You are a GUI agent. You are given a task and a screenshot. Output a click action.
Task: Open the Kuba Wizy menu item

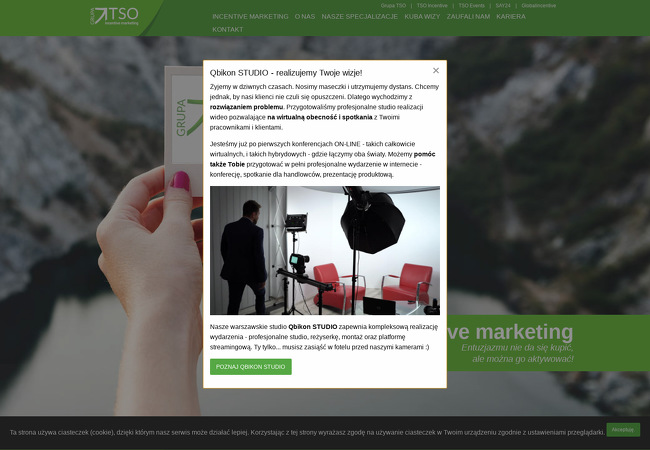click(422, 17)
